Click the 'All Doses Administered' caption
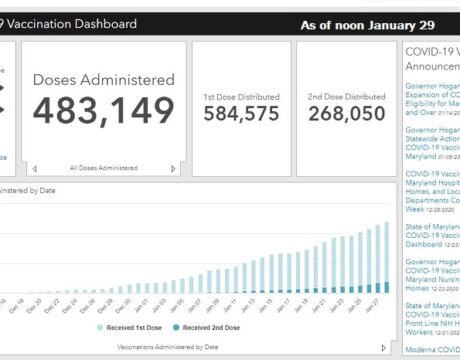Screen dimensions: 460x360 click(x=104, y=168)
